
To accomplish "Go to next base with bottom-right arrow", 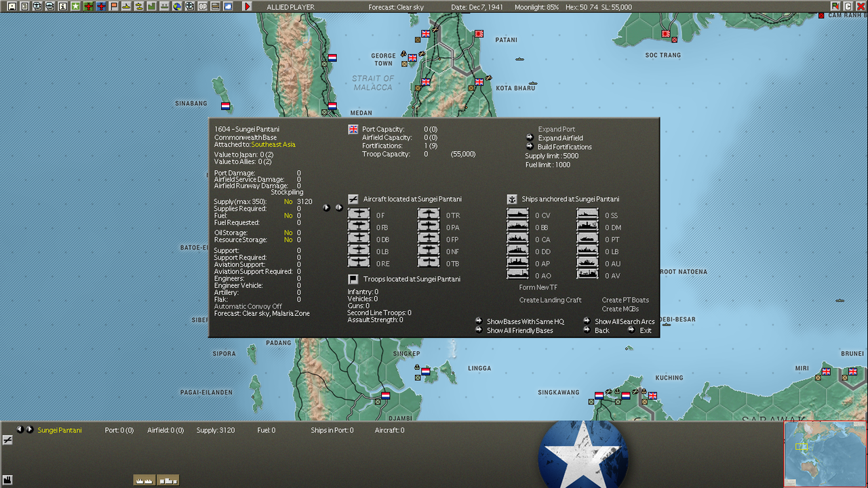I will [x=29, y=430].
